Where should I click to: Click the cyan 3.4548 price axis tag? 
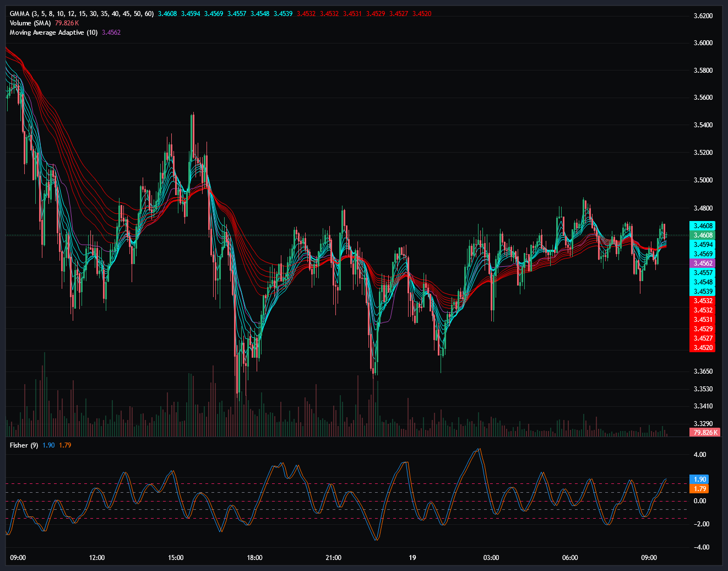702,282
